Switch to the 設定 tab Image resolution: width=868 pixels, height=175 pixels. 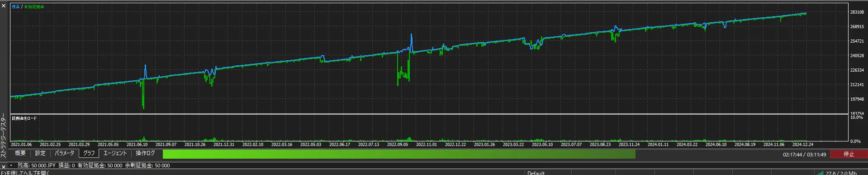[x=40, y=154]
